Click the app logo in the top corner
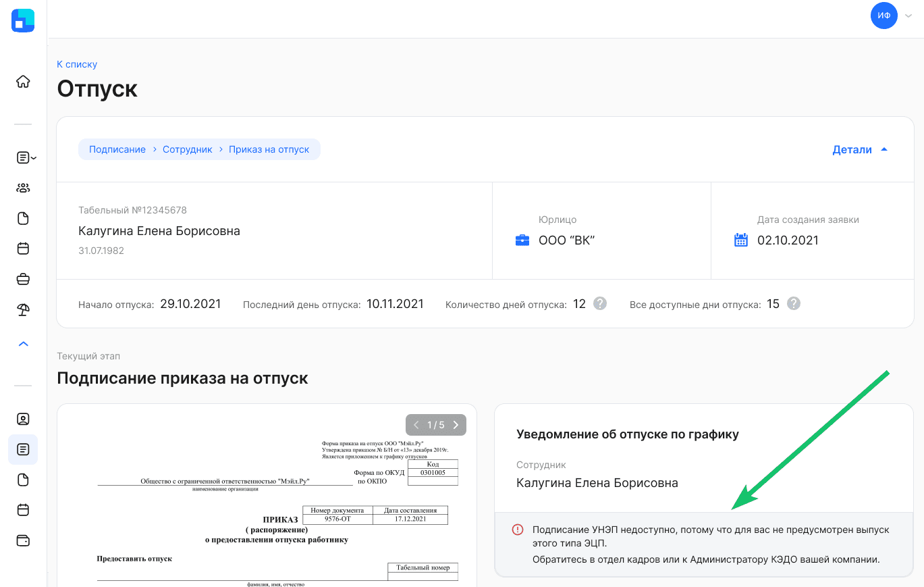The height and width of the screenshot is (587, 924). (23, 20)
